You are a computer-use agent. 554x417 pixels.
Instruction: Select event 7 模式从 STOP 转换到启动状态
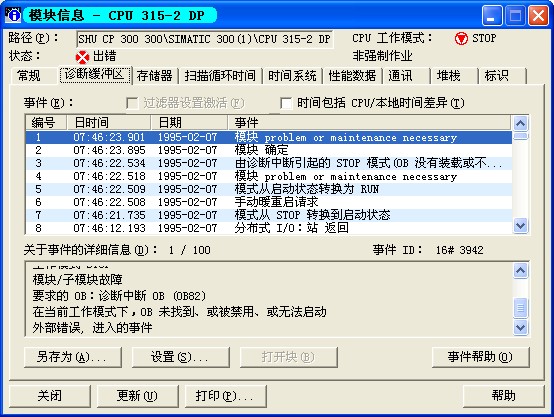tap(269, 215)
